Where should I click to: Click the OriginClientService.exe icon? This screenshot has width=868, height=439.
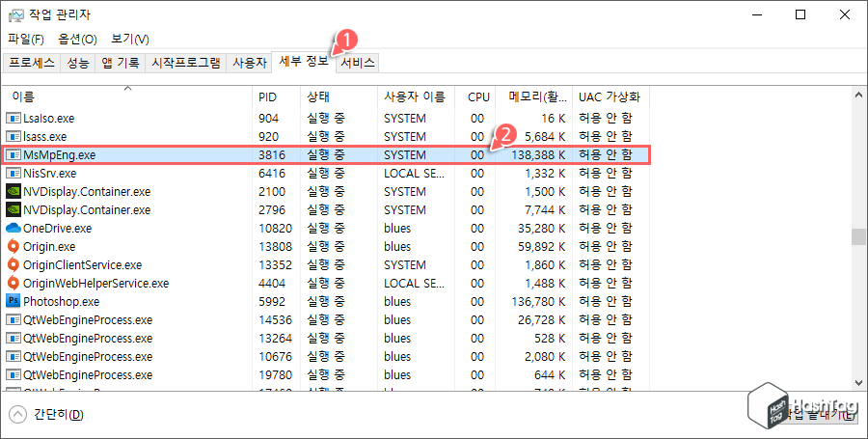tap(13, 264)
